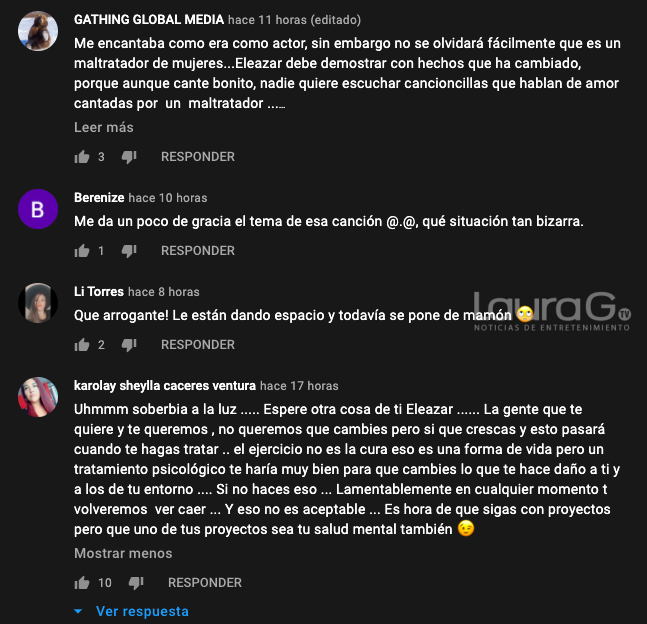Like the GATHING GLOBAL MEDIA comment
The image size is (647, 624).
point(82,157)
